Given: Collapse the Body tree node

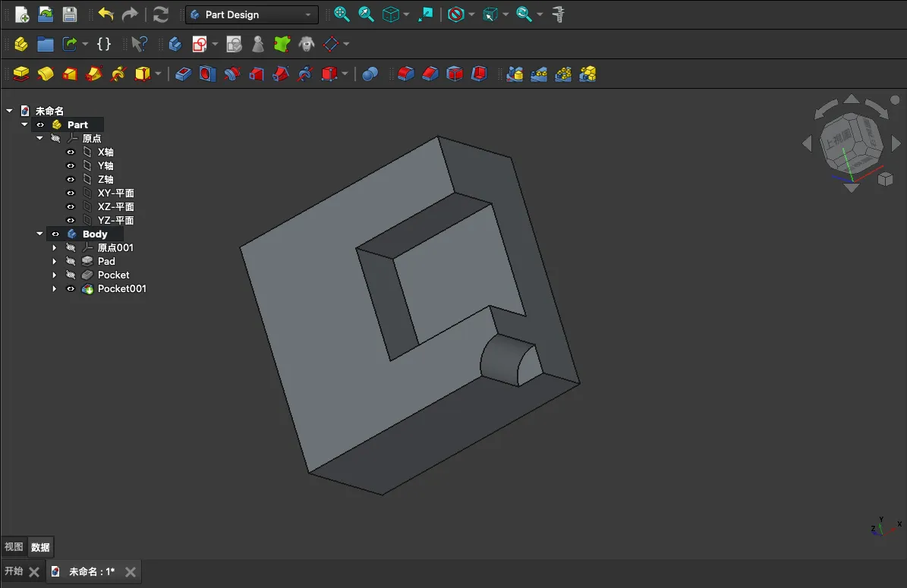Looking at the screenshot, I should [x=39, y=234].
